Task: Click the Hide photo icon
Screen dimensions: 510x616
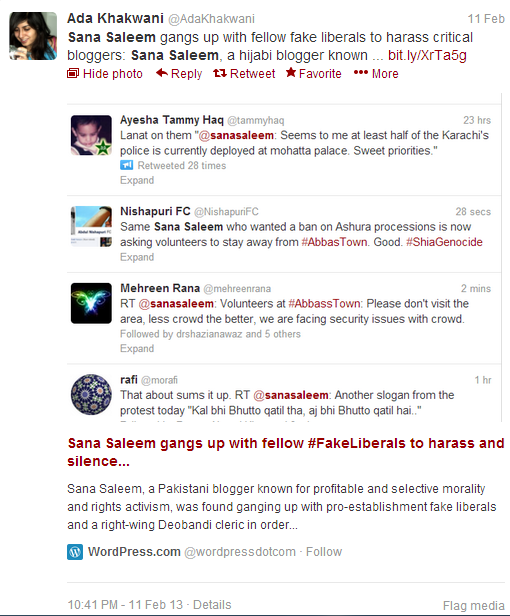Action: (x=73, y=73)
